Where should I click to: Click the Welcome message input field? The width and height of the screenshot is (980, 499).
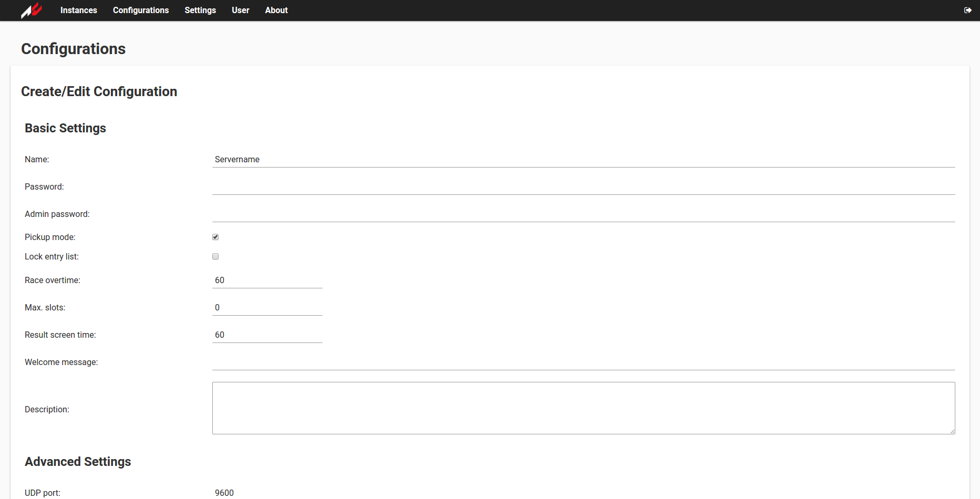coord(583,362)
